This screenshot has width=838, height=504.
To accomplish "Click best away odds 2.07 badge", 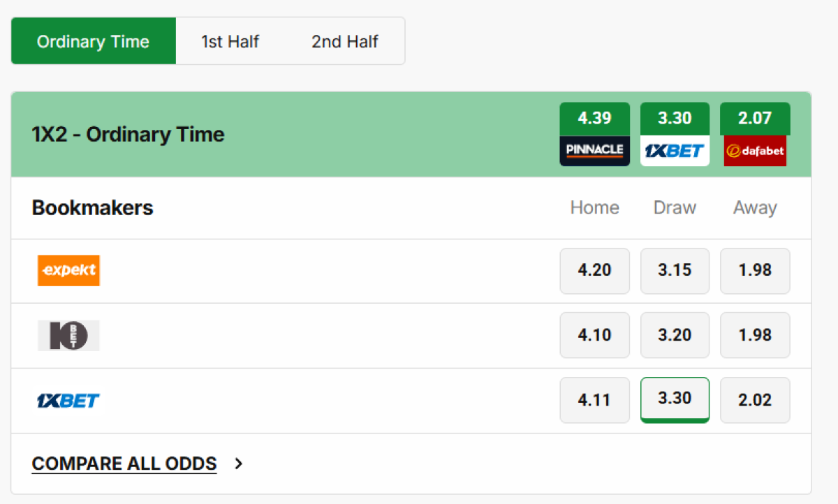I will (755, 119).
